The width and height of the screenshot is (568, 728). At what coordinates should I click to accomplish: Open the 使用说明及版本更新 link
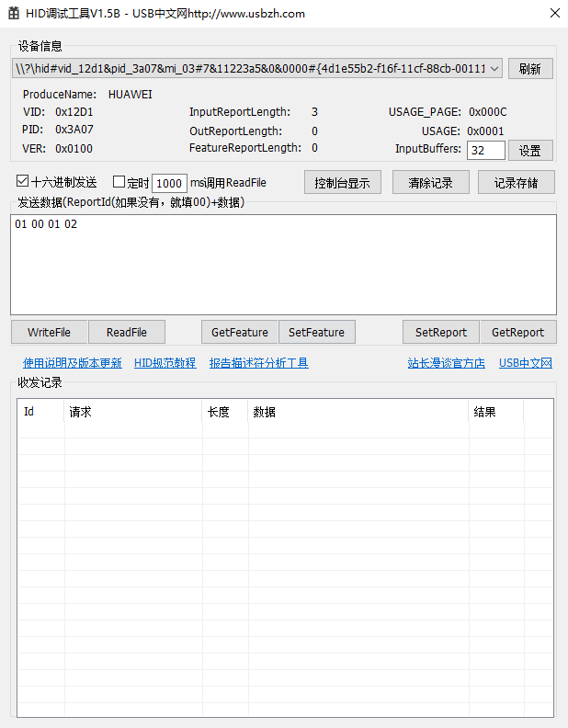73,363
